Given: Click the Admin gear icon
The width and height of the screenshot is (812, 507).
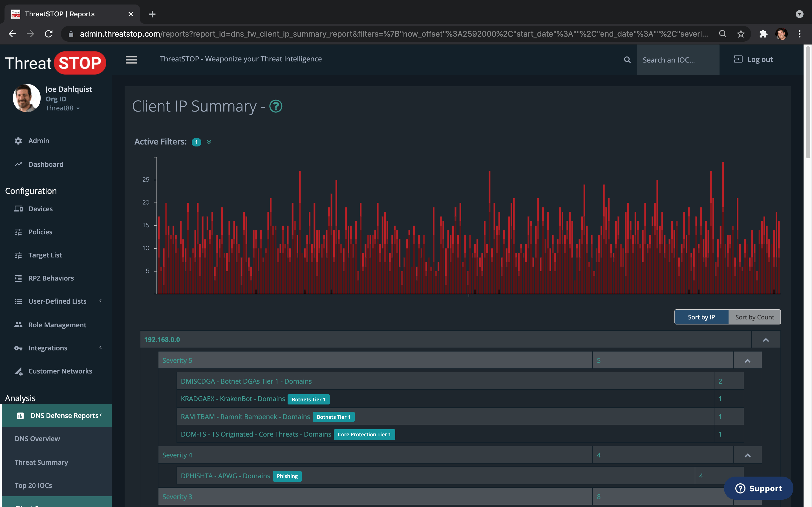Looking at the screenshot, I should coord(18,141).
